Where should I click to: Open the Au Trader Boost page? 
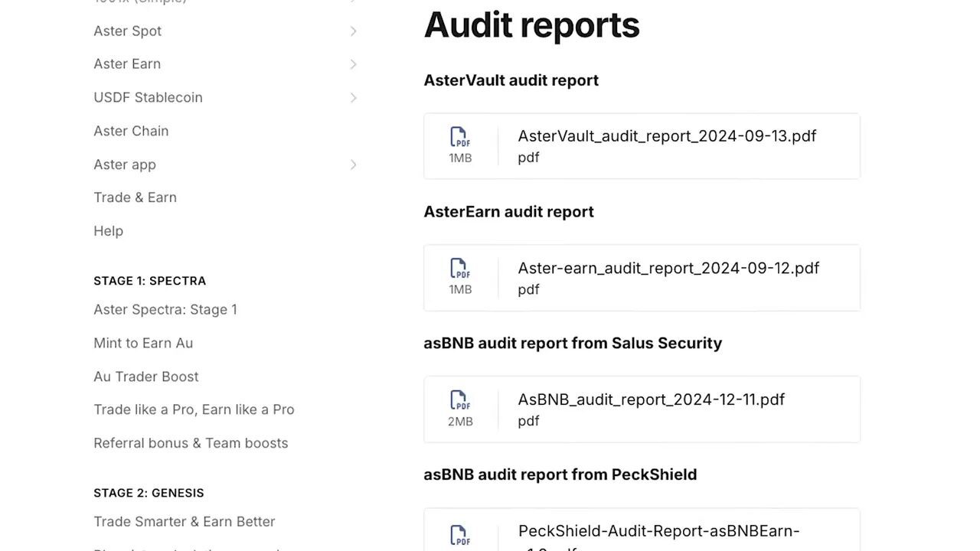pyautogui.click(x=145, y=376)
